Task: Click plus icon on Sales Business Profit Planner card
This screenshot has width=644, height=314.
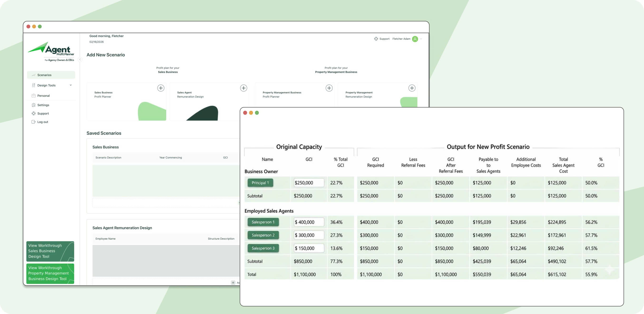Action: [161, 88]
